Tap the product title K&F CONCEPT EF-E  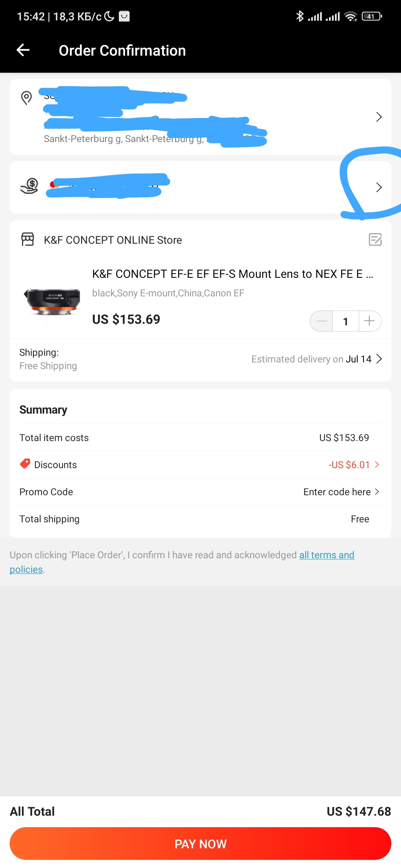(232, 274)
